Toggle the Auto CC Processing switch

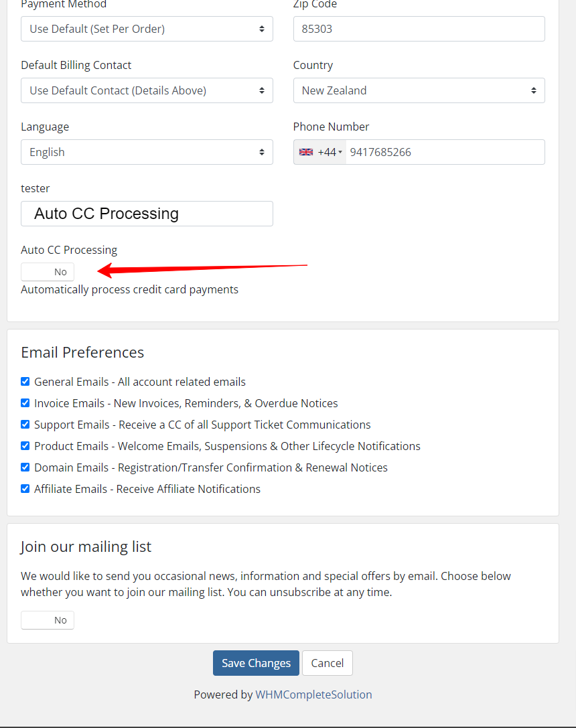click(x=48, y=272)
